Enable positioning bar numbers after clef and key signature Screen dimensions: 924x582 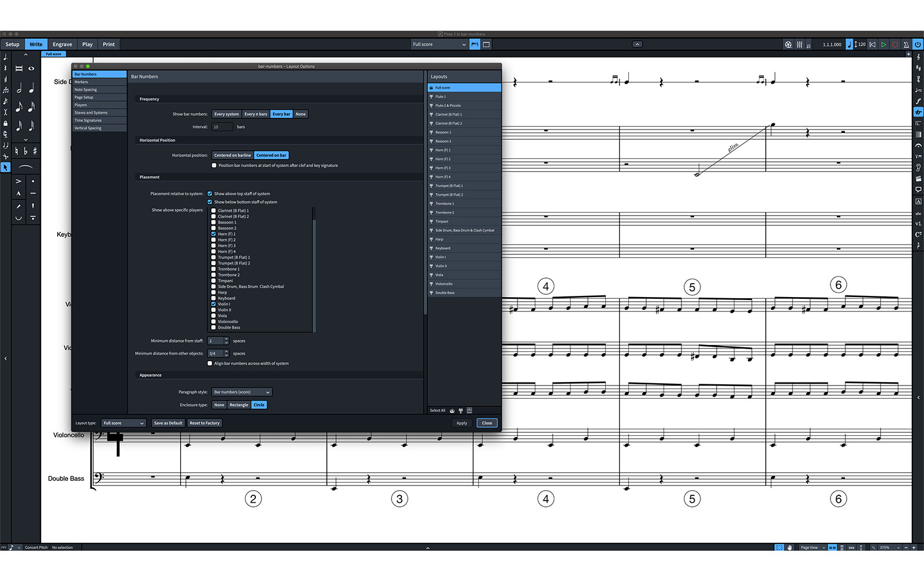(214, 165)
